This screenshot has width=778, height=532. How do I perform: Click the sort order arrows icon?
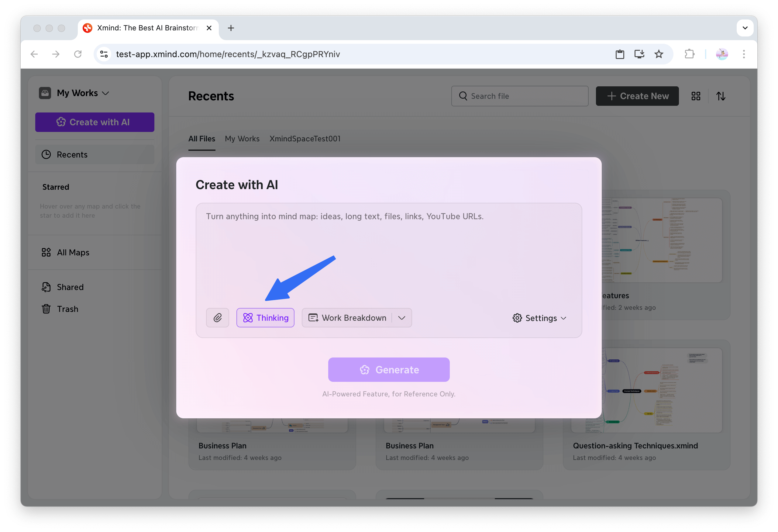721,96
